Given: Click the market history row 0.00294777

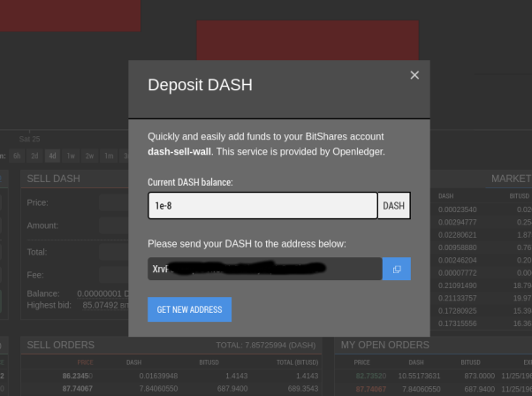Looking at the screenshot, I should click(481, 222).
